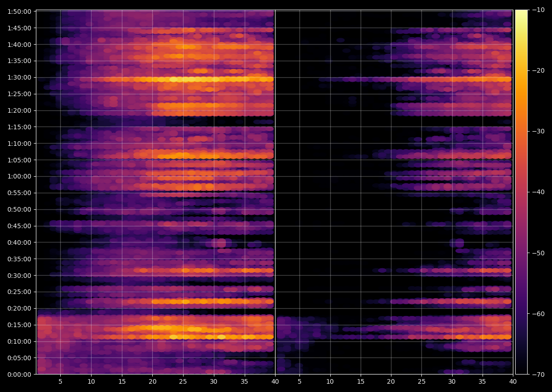Viewport: 552px width, 392px height.
Task: Click the 1:35:00 y-axis label
Action: [20, 60]
